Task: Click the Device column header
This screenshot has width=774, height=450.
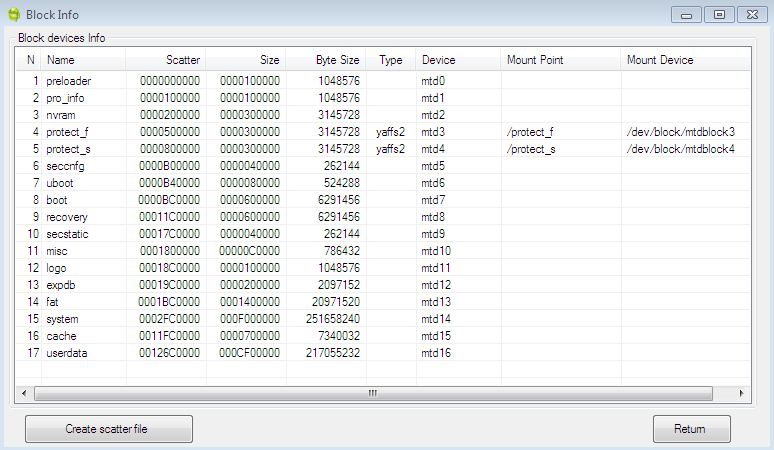Action: (458, 60)
